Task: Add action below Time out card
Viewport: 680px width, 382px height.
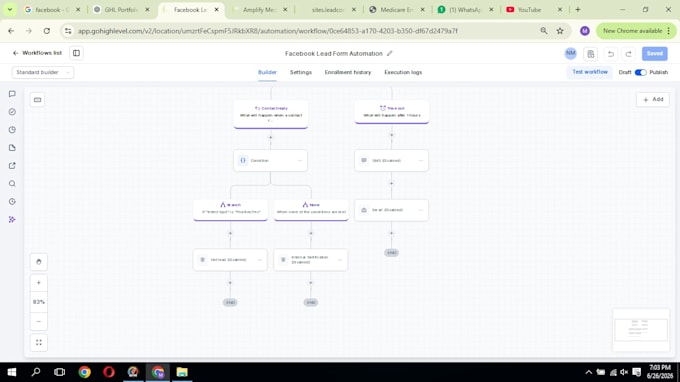Action: pyautogui.click(x=392, y=135)
